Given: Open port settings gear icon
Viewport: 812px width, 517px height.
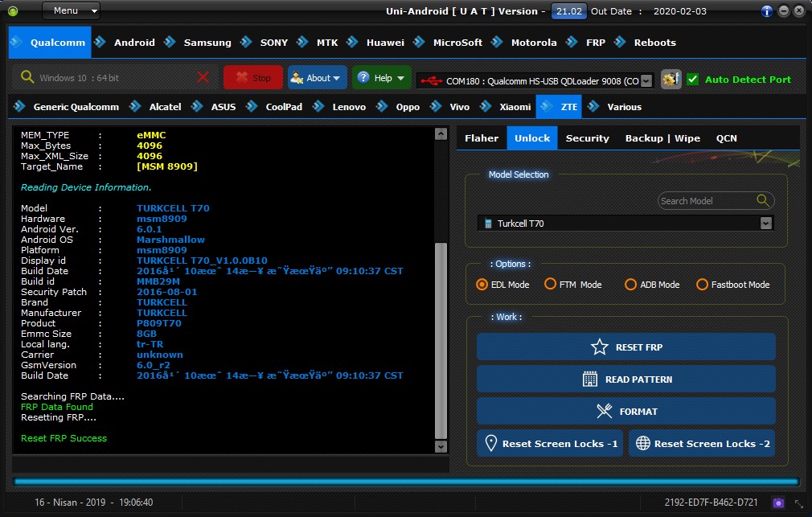Looking at the screenshot, I should click(x=671, y=80).
